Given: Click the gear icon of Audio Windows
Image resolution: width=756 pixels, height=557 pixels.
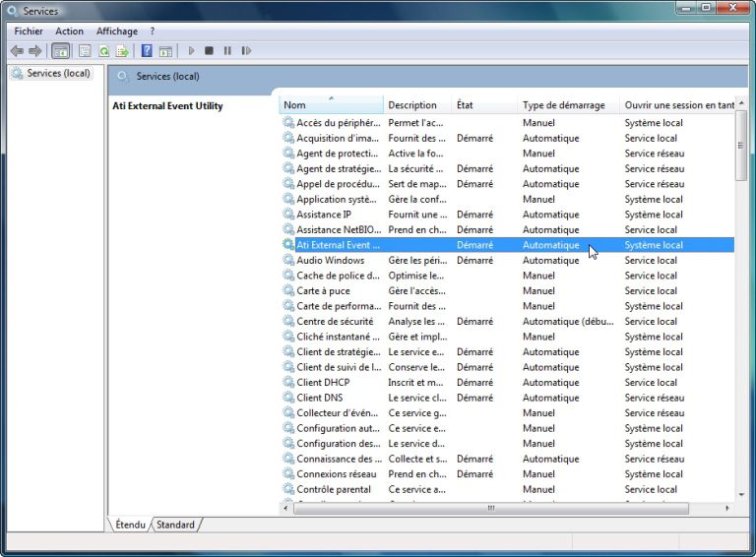Looking at the screenshot, I should (288, 260).
